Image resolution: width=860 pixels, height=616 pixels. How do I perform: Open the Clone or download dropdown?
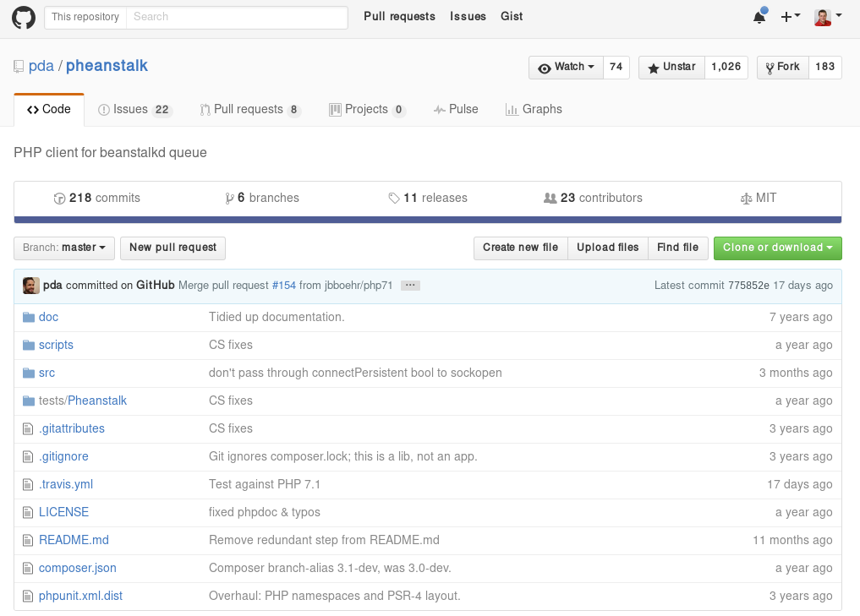point(778,248)
